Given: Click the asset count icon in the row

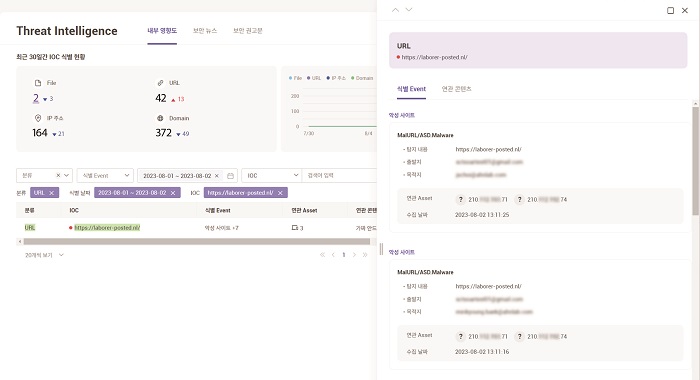Looking at the screenshot, I should pos(295,228).
